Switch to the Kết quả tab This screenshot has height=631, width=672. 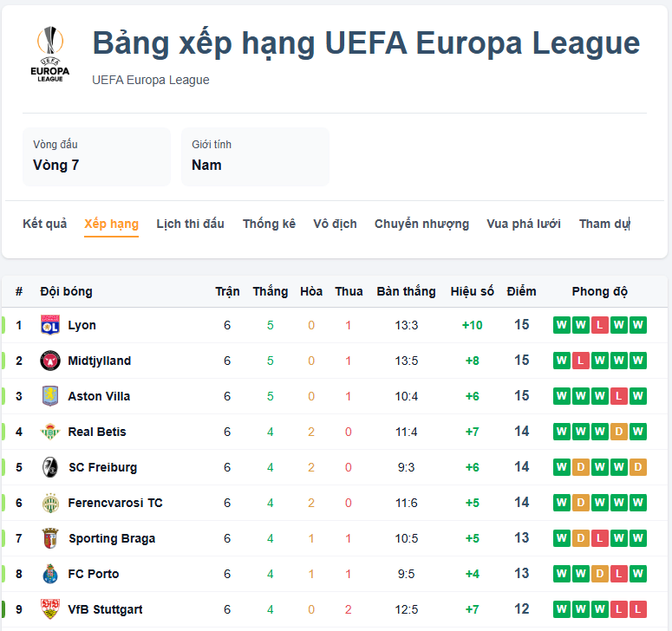point(44,224)
